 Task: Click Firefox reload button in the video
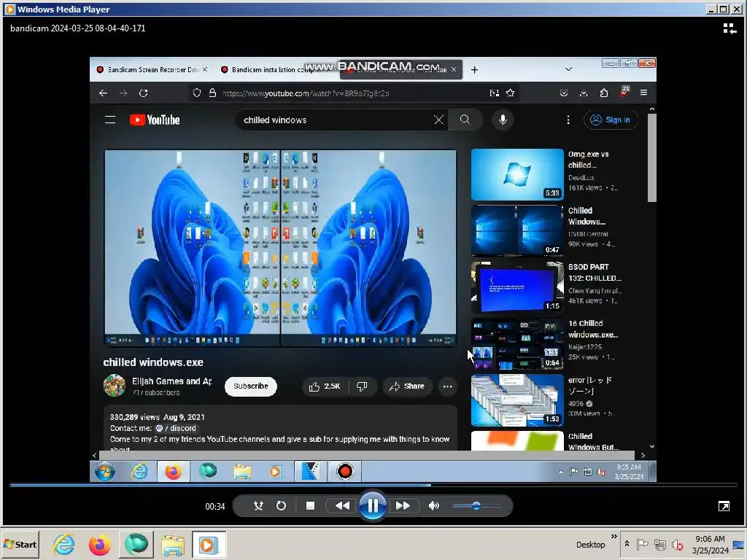(144, 93)
